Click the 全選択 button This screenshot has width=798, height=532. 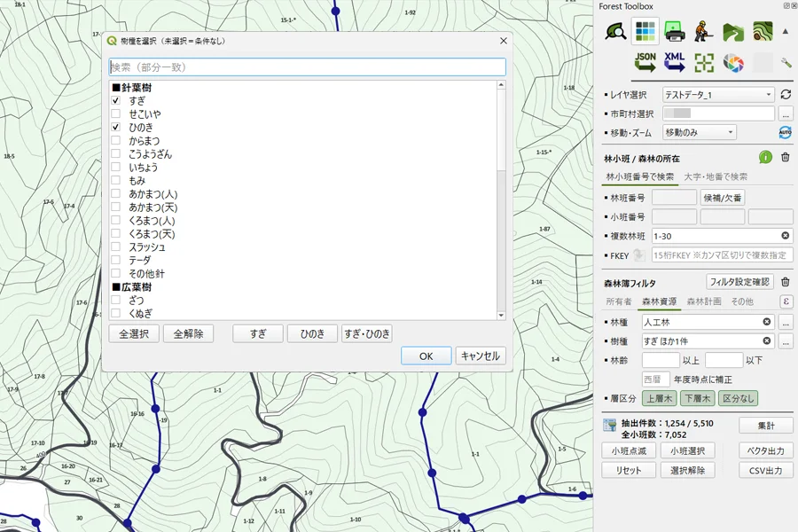[x=134, y=333]
